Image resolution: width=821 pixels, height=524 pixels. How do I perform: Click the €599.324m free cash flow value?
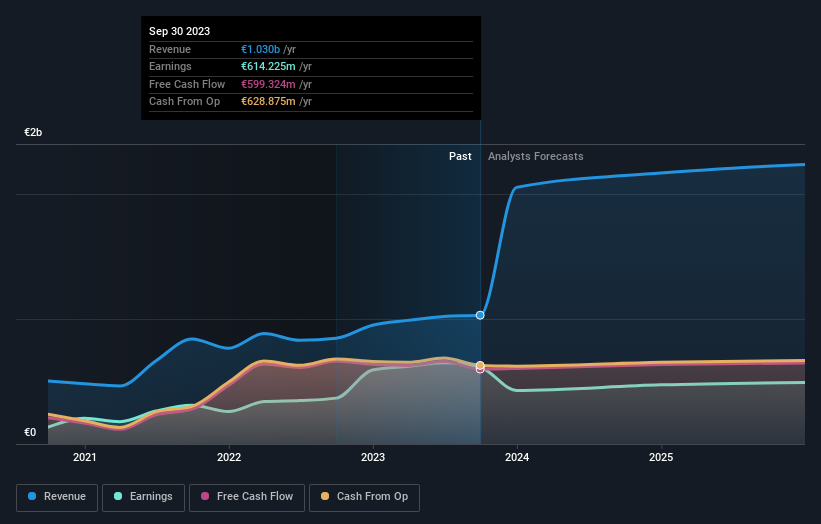[x=268, y=84]
